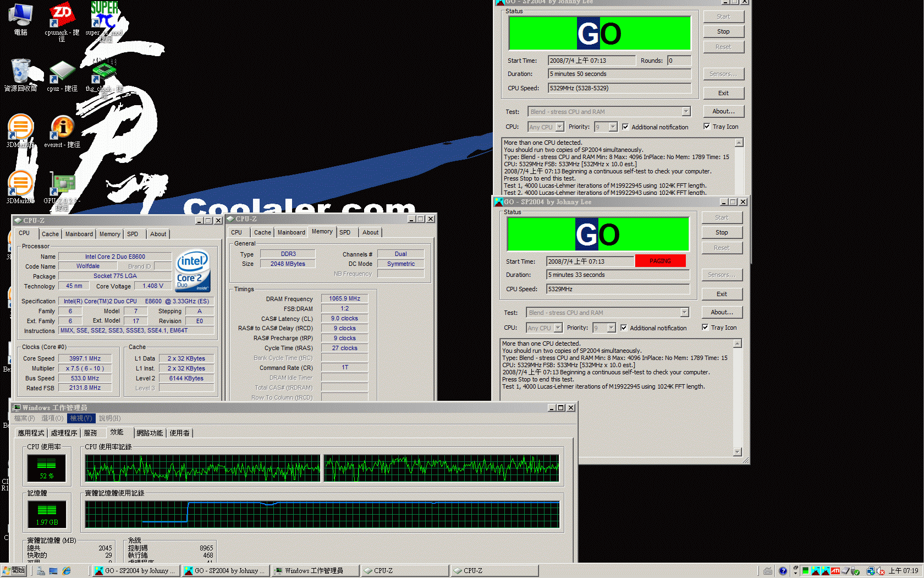The height and width of the screenshot is (578, 924).
Task: Click About... in SP2004 window showing PAGING
Action: (722, 312)
